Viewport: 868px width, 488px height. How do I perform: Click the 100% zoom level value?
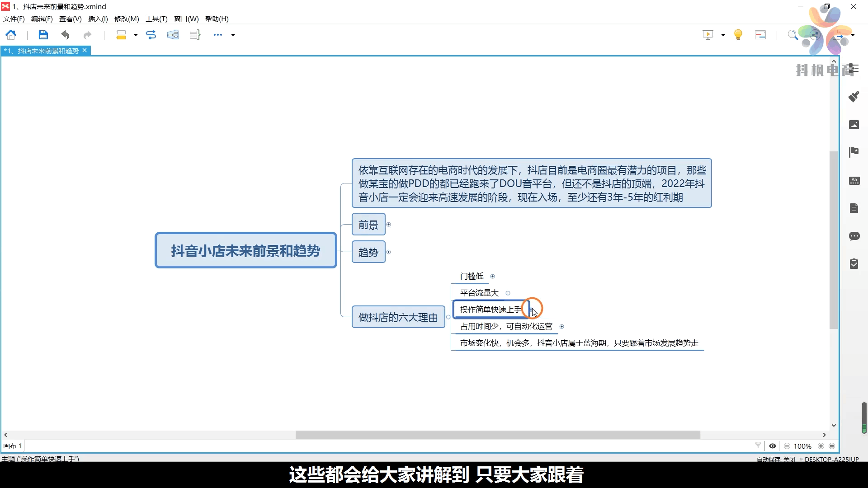pyautogui.click(x=802, y=446)
